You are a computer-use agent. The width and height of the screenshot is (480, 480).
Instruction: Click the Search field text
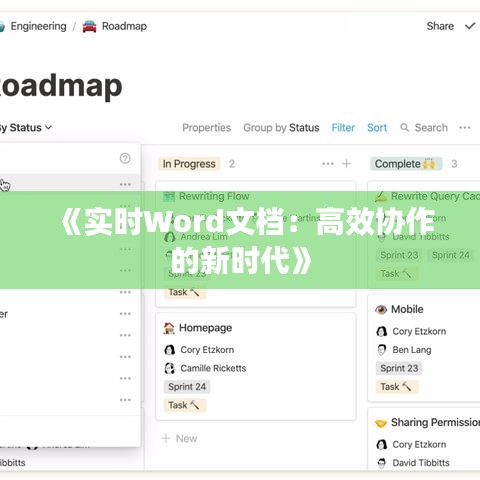tap(431, 128)
